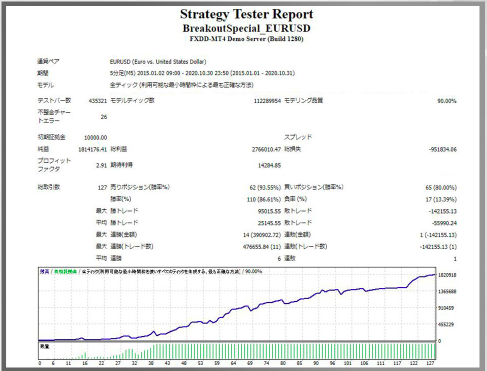Select the BreakoutSpecial_EURUSD heading
Viewport: 487px width, 371px height.
[x=247, y=28]
